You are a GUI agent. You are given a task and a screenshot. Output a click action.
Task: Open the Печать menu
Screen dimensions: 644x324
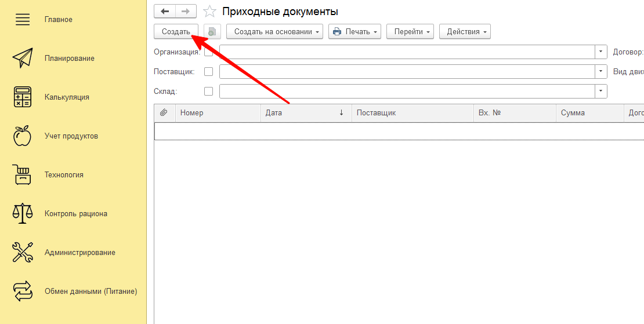355,32
